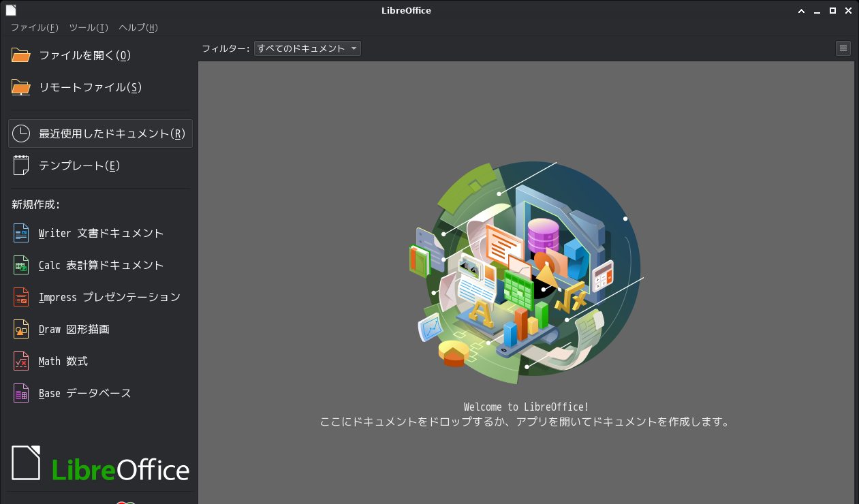Maximize the LibreOffice window

tap(832, 10)
